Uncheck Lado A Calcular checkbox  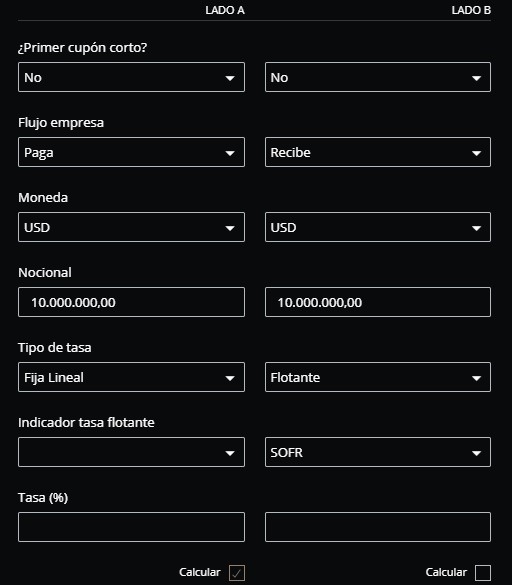[x=237, y=573]
